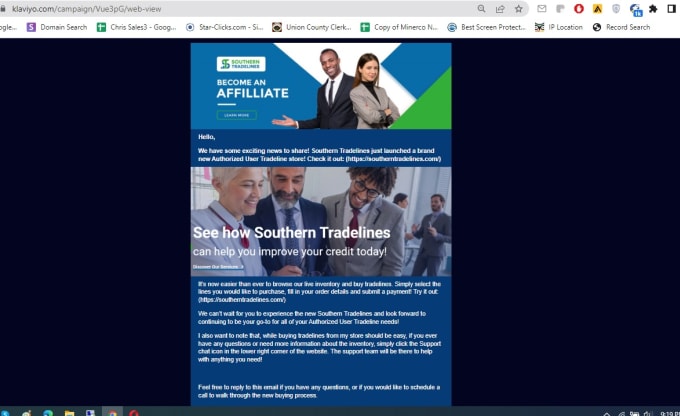Click Discover Our Services link on photo
The image size is (680, 416).
[218, 267]
